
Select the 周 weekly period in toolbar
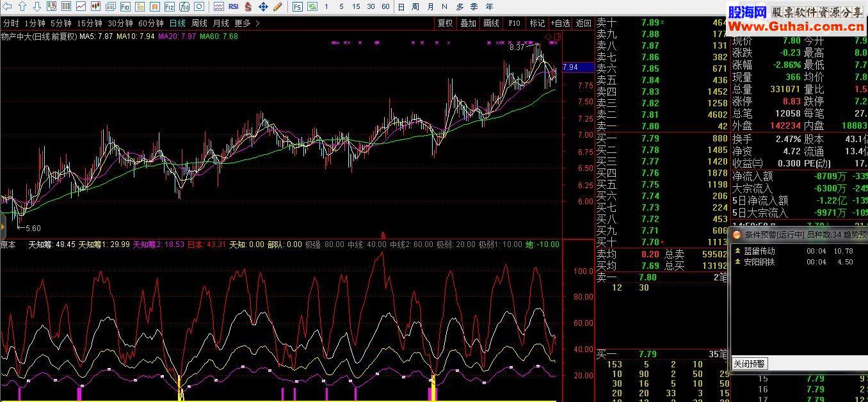coord(415,6)
